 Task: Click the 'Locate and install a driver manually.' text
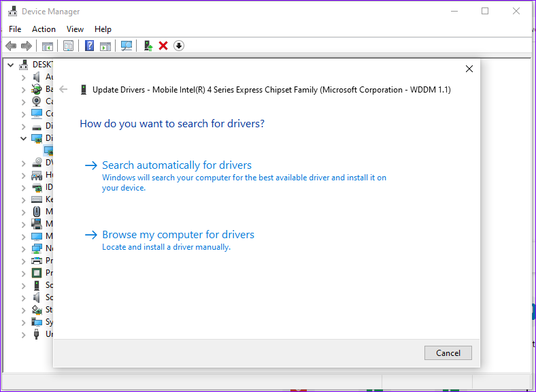click(167, 247)
